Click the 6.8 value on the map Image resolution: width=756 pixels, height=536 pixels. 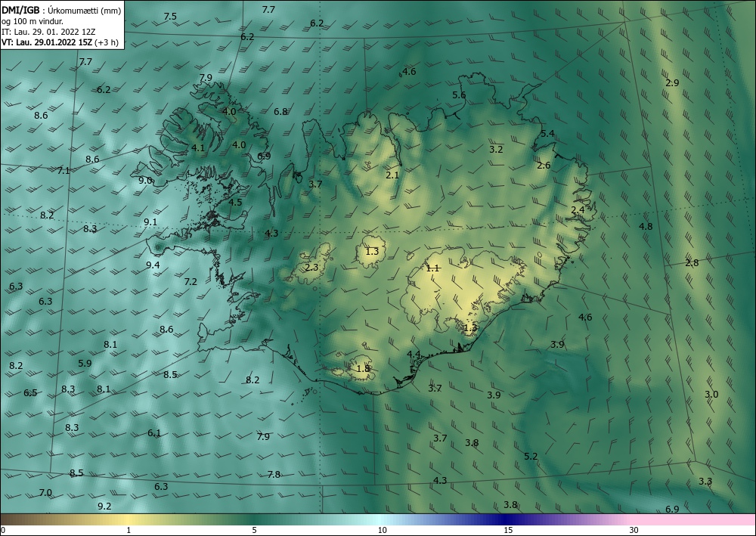280,112
